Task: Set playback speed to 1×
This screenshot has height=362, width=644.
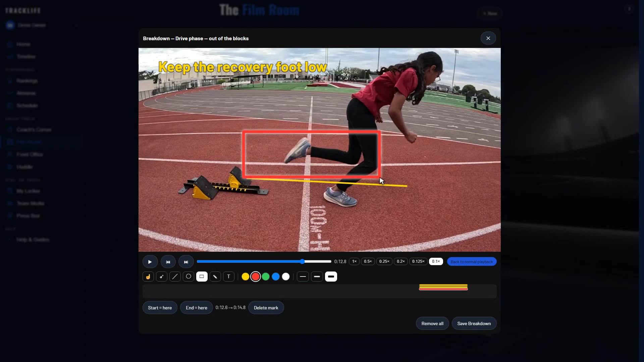Action: tap(354, 261)
